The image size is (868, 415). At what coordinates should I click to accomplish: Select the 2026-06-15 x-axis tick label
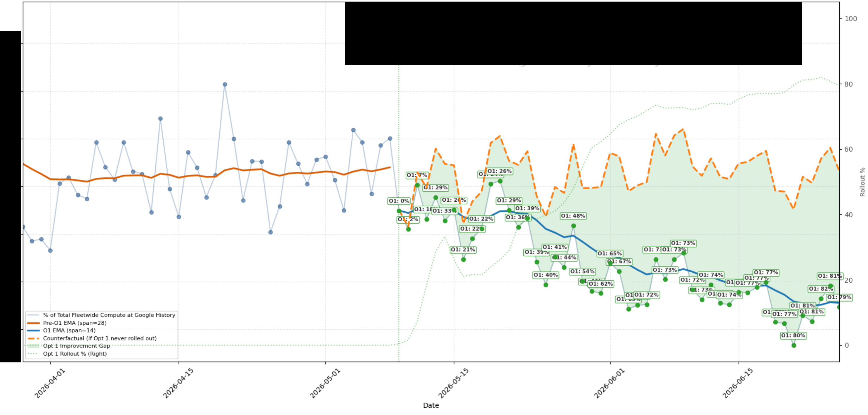point(738,383)
